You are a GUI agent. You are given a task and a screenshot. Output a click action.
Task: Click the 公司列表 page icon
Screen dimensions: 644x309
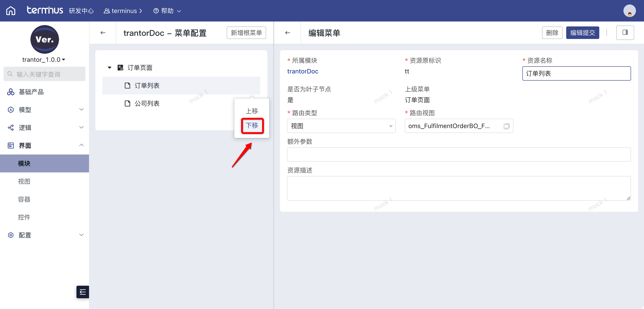pos(127,103)
